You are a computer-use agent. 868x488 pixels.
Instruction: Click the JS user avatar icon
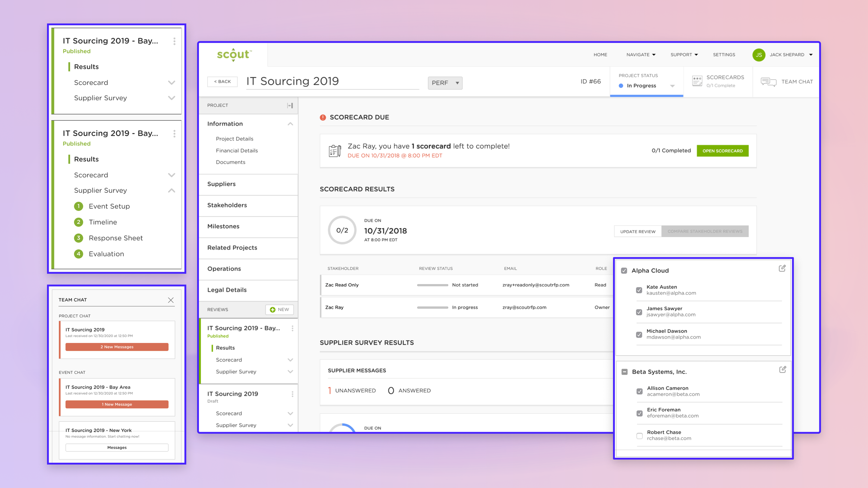pyautogui.click(x=759, y=55)
